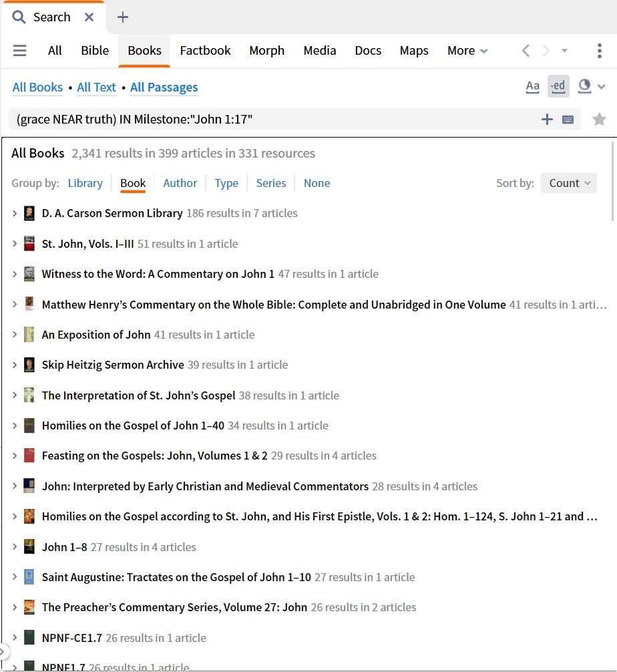Click St. John, Vols. I–III cover thumbnail

coord(29,243)
